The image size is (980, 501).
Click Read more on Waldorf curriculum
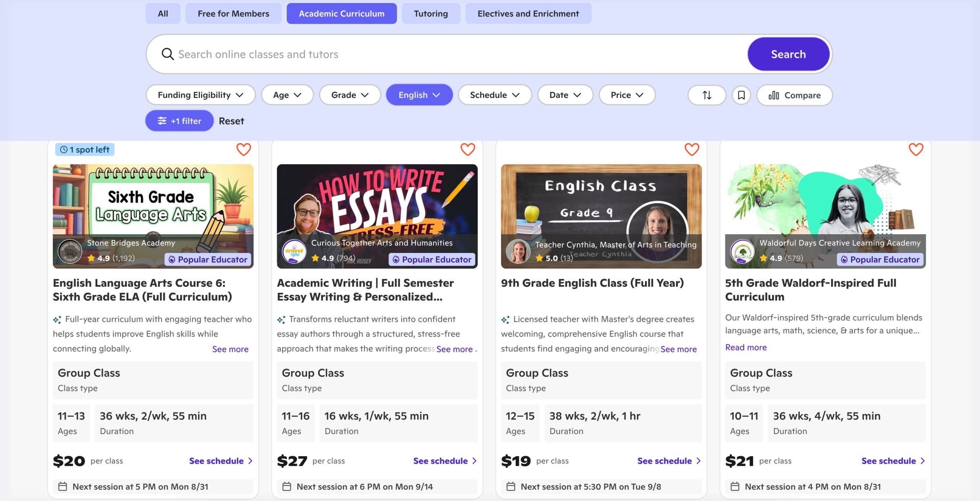click(x=746, y=347)
